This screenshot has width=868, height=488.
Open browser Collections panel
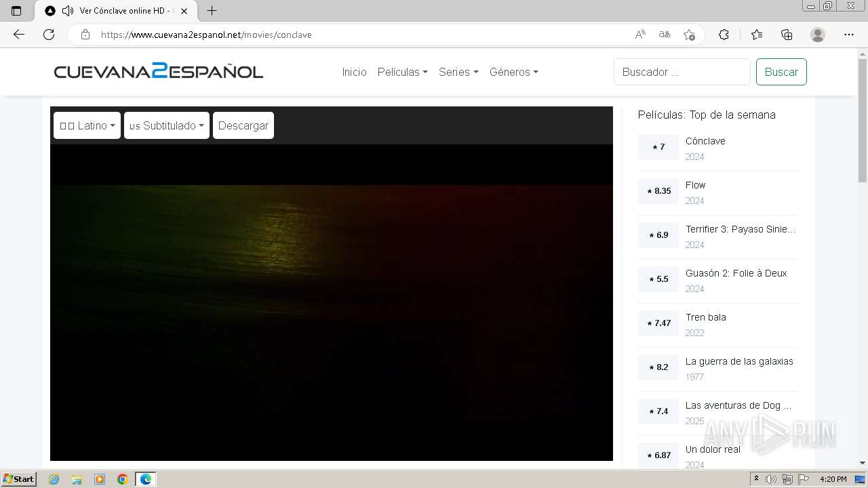(787, 35)
